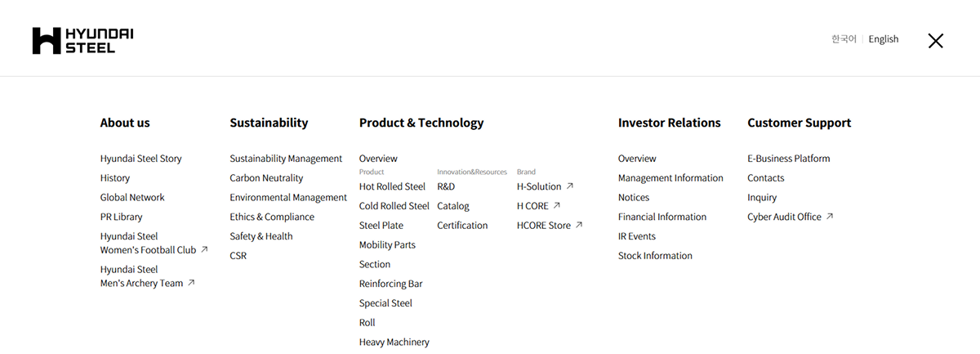Open Stock Information link

click(655, 256)
